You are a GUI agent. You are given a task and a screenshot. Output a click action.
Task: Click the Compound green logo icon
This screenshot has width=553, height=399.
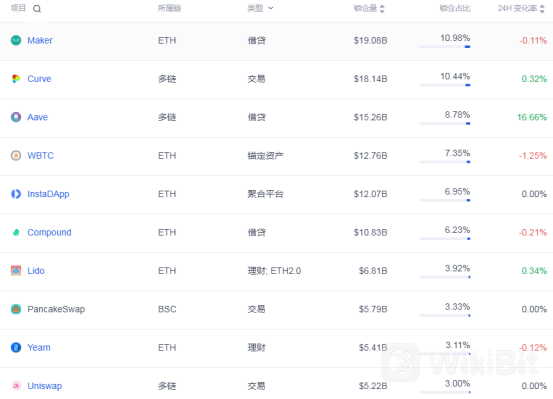[16, 232]
